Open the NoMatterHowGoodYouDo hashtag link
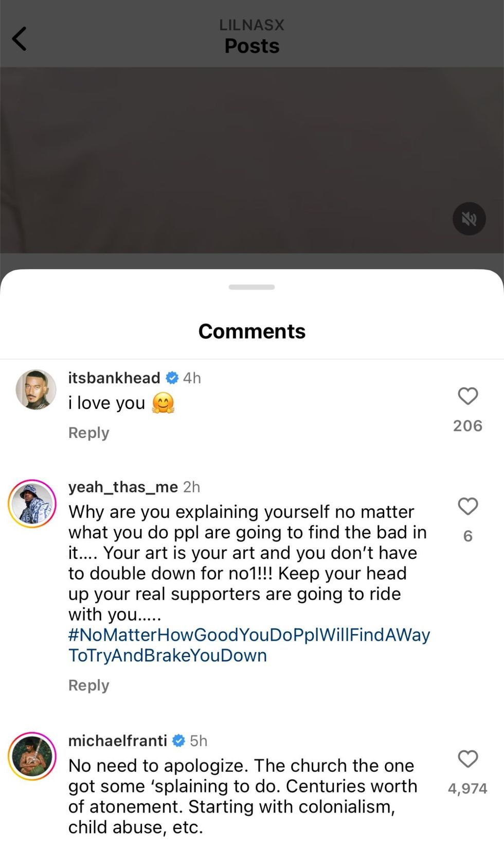Viewport: 504px width, 849px height. [x=249, y=635]
